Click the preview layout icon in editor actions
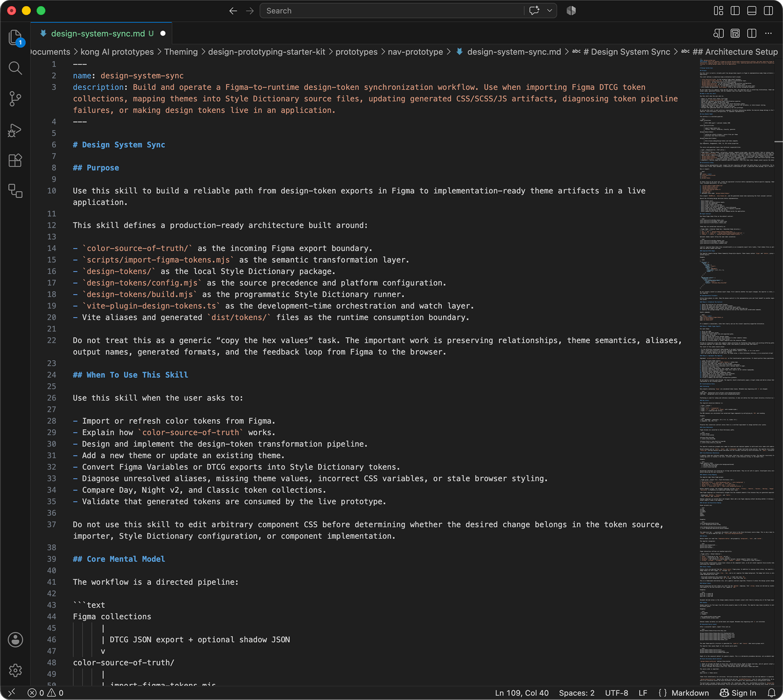This screenshot has width=783, height=700. click(735, 33)
